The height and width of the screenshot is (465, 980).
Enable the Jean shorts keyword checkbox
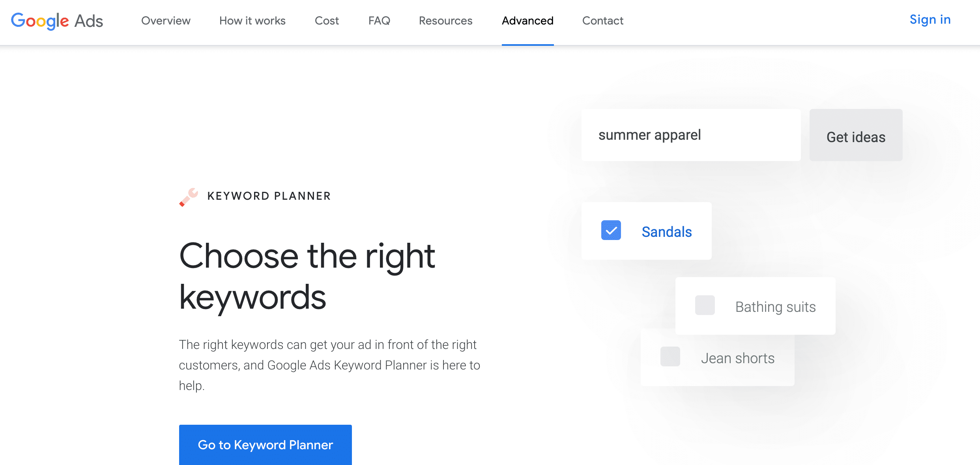pyautogui.click(x=670, y=358)
